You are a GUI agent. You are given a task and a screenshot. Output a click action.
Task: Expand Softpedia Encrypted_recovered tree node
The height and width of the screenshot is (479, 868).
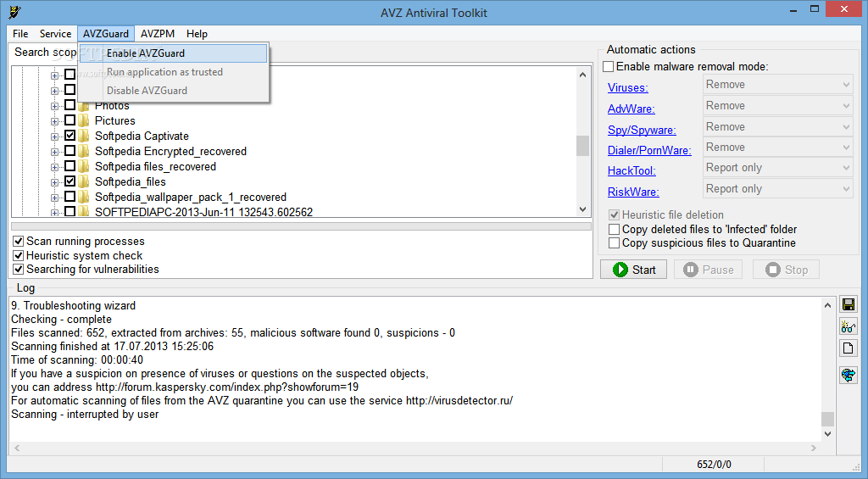[54, 152]
